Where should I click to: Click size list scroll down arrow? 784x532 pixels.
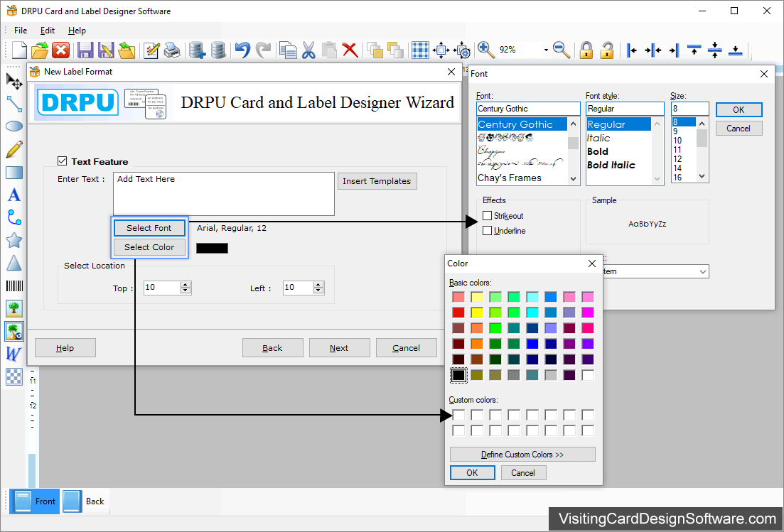[702, 176]
